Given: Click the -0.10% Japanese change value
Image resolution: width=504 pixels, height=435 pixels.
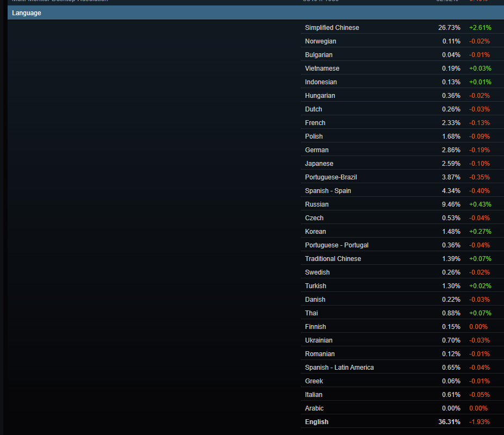Looking at the screenshot, I should tap(479, 164).
